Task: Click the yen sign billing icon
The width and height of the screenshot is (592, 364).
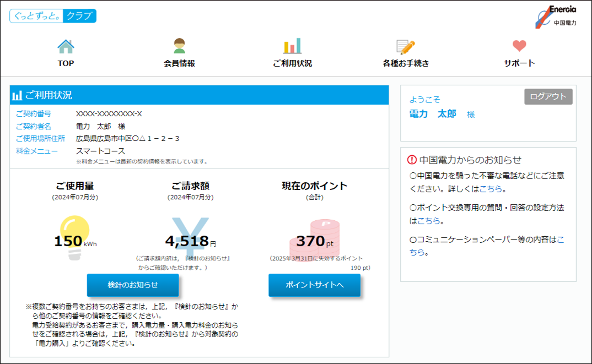Action: [x=190, y=236]
